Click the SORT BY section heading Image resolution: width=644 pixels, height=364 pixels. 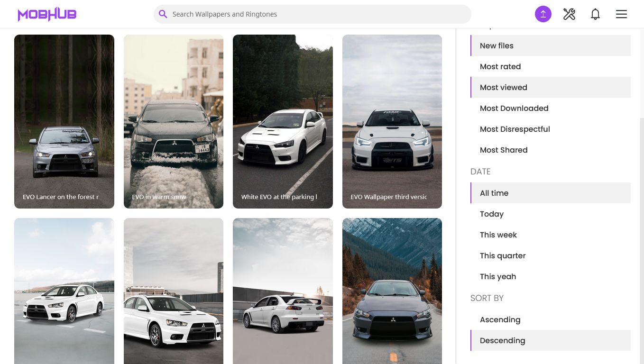487,298
